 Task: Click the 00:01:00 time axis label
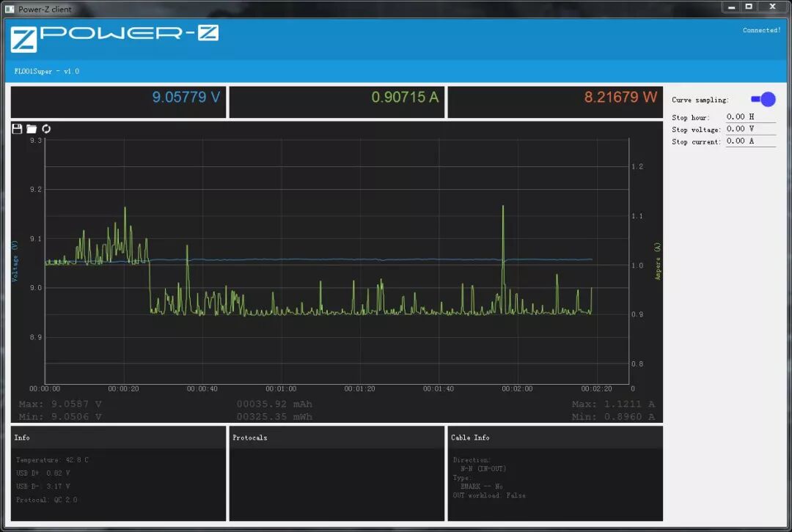pyautogui.click(x=281, y=388)
